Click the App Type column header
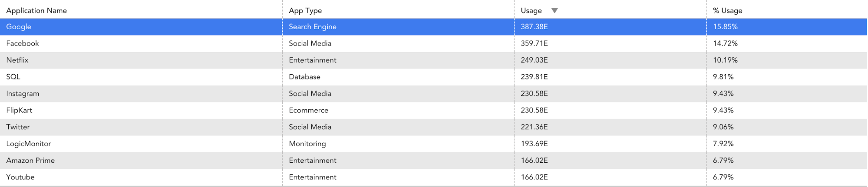 pos(305,10)
